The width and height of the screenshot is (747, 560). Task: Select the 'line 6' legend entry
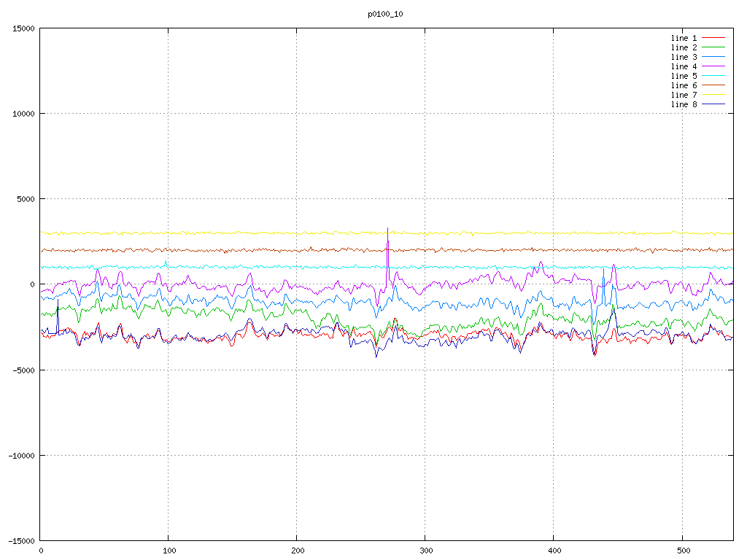684,85
